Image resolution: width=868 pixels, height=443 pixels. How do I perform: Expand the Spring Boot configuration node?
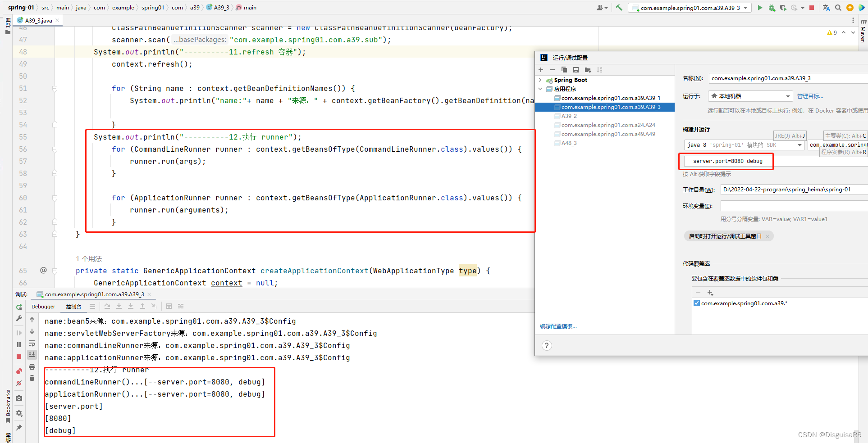tap(540, 80)
